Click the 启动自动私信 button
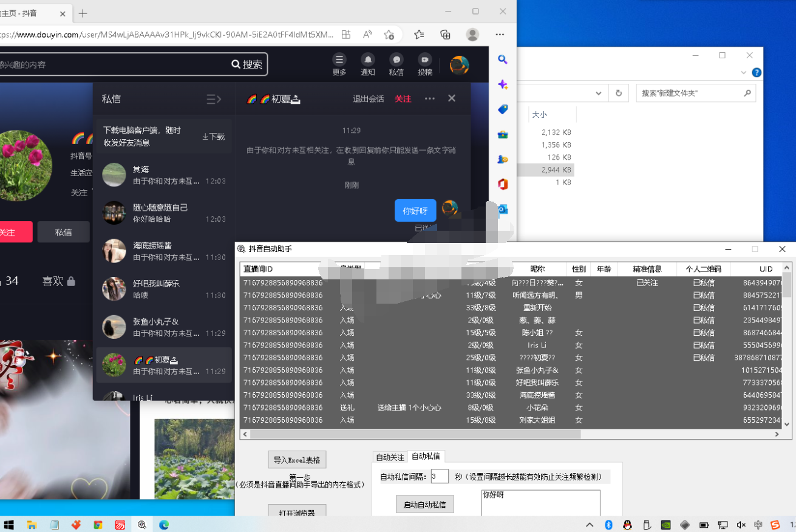 point(425,505)
